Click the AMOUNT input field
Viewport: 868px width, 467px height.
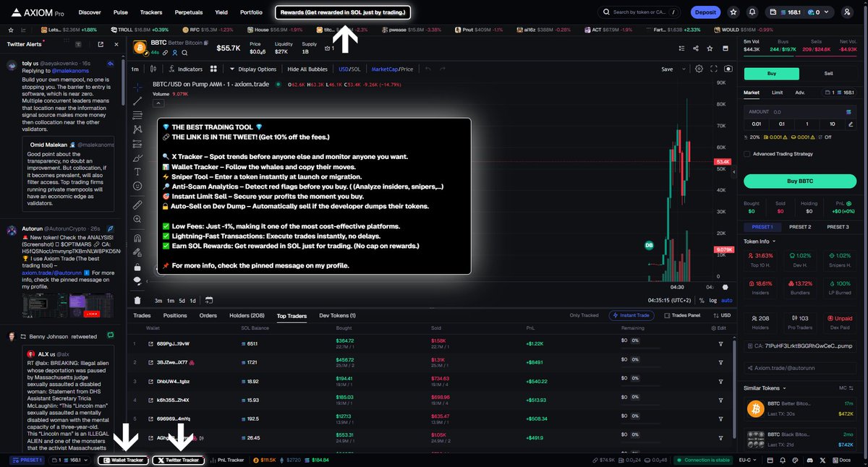800,112
